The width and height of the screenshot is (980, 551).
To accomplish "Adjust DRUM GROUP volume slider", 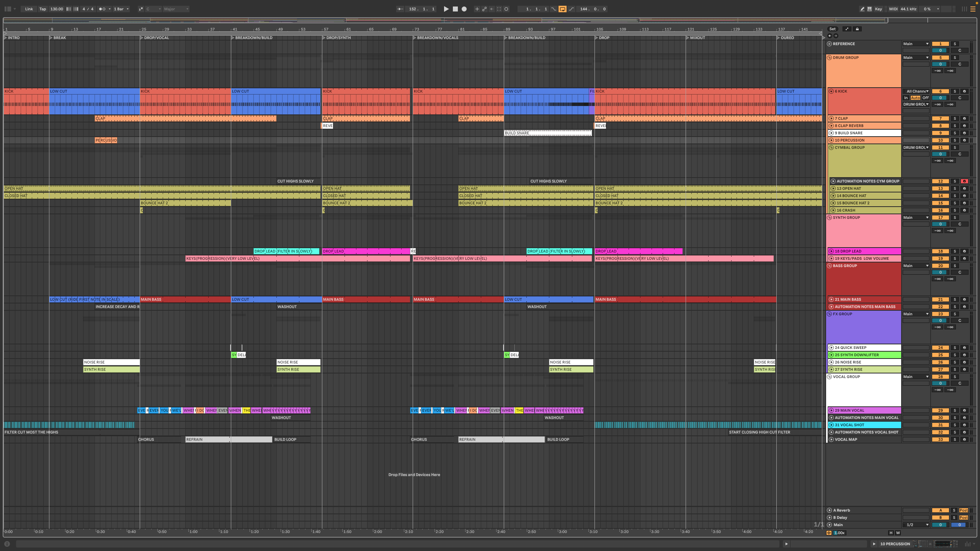I will 940,64.
